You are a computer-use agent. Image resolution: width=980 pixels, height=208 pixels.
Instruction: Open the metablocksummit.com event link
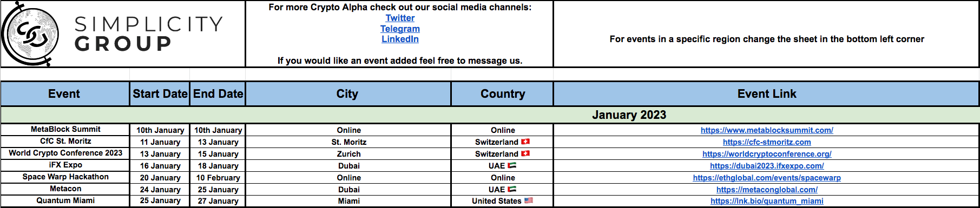767,130
